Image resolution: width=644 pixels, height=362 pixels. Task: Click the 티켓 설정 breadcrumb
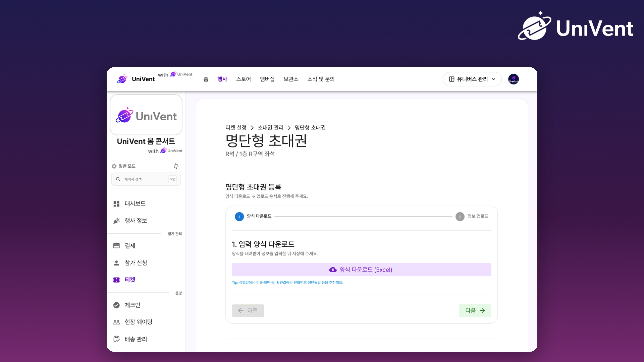236,128
